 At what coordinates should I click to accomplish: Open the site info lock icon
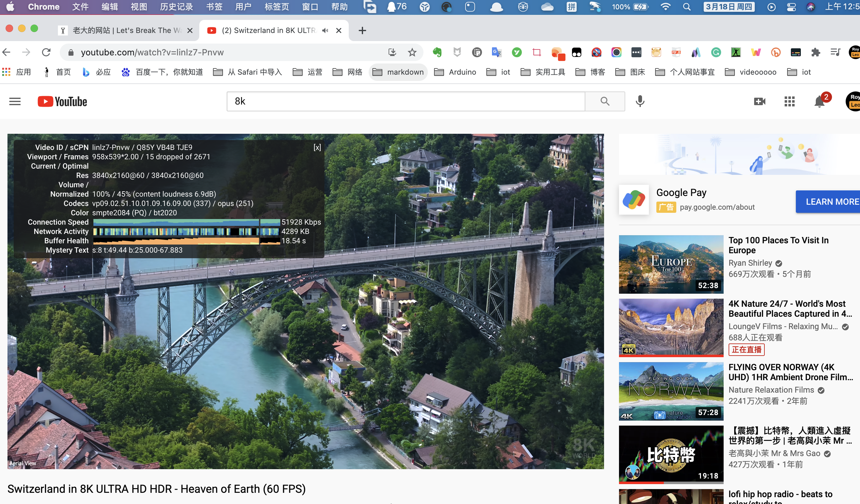(x=71, y=52)
